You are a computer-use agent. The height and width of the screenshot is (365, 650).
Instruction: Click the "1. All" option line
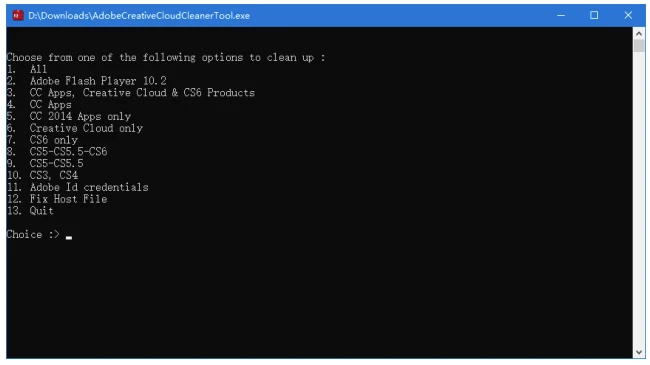click(x=27, y=69)
